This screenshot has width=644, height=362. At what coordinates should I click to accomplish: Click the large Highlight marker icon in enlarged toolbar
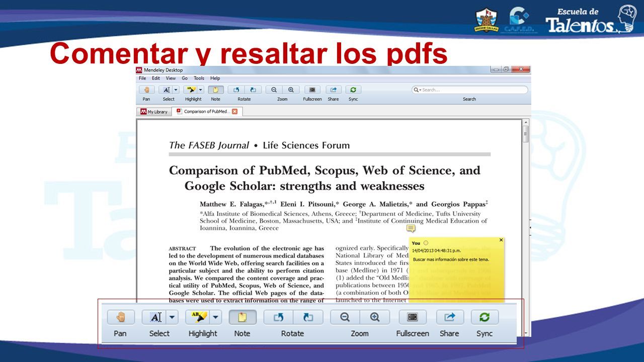click(198, 317)
